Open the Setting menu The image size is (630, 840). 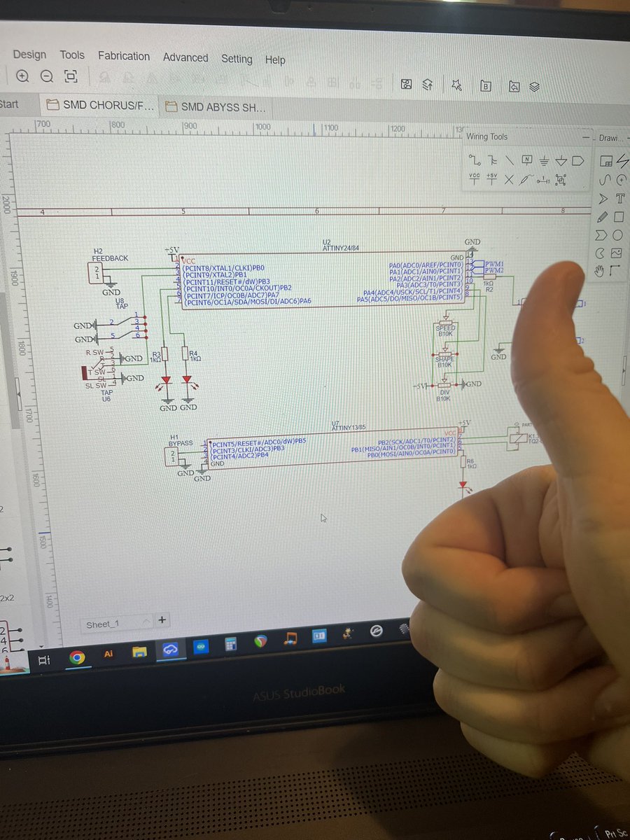tap(237, 59)
